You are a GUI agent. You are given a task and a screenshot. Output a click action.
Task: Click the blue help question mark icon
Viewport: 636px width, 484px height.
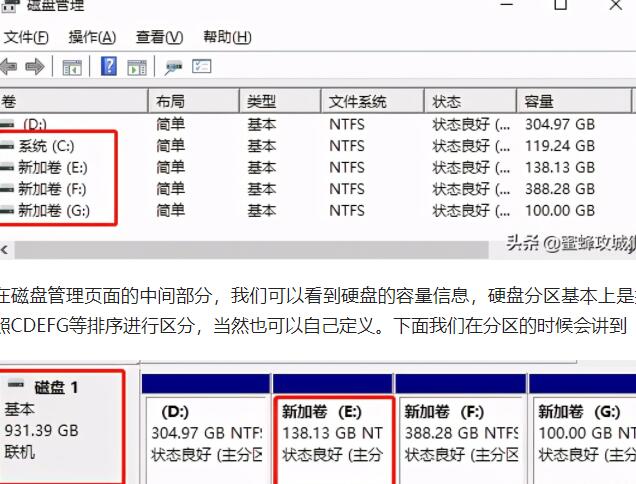point(109,66)
